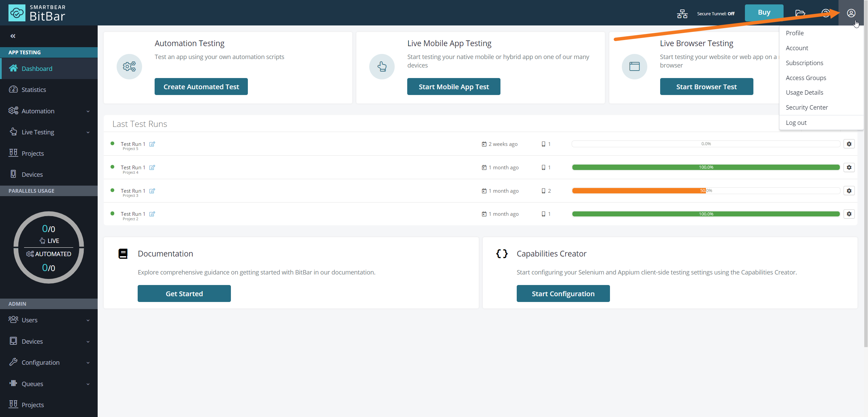Click the BitBar logo icon
Screen dimensions: 868x417
pyautogui.click(x=17, y=13)
